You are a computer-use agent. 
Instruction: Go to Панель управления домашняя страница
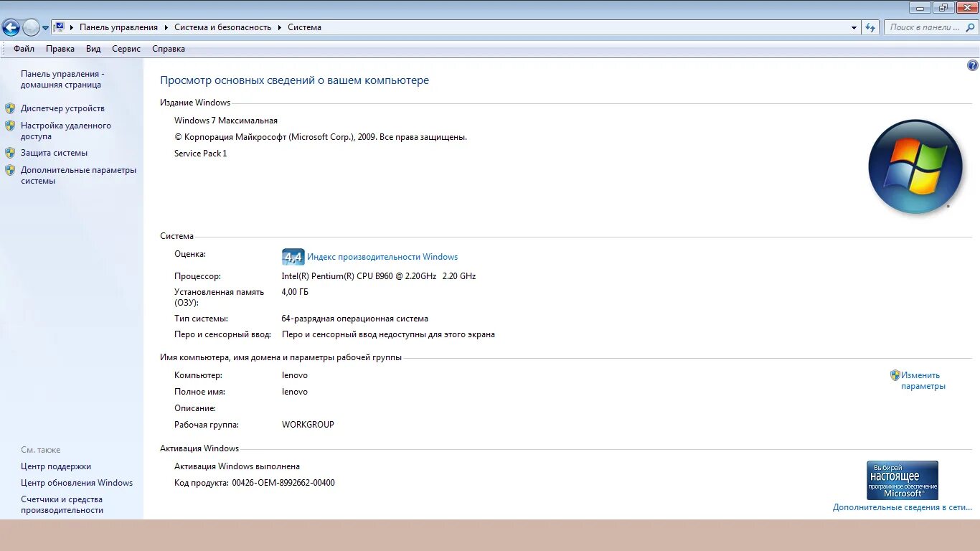[x=62, y=79]
